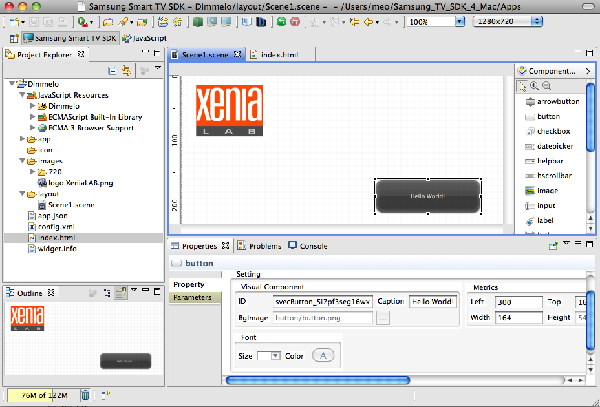Click the Caption input field

433,302
